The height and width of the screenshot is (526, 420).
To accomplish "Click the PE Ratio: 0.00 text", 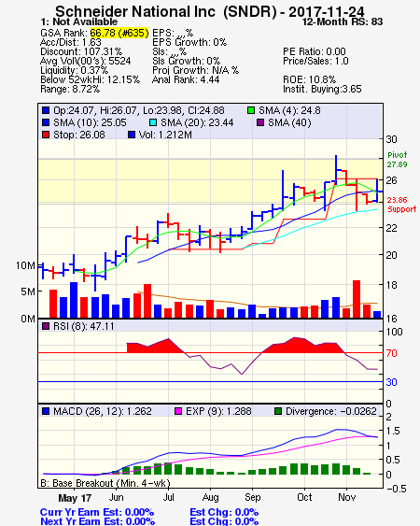I will [315, 51].
